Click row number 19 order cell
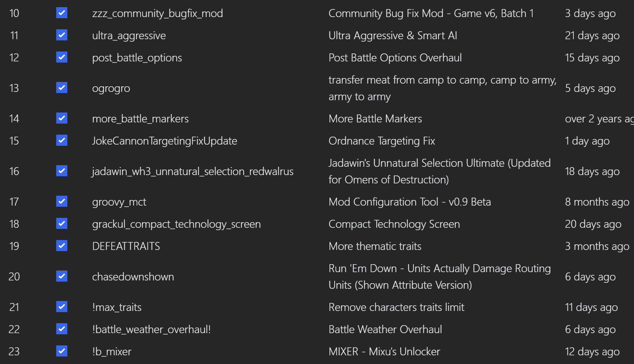The height and width of the screenshot is (364, 634). pyautogui.click(x=14, y=246)
